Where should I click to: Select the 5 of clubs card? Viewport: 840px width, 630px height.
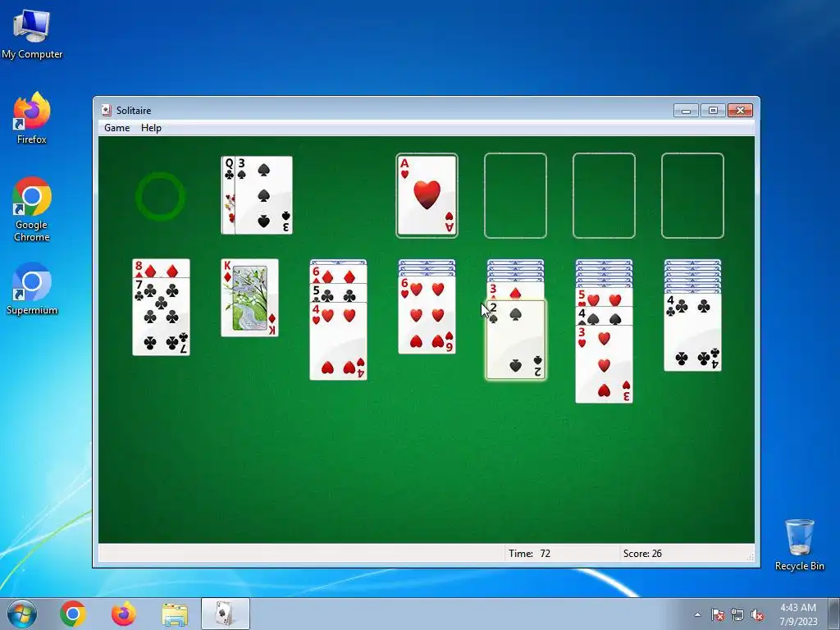pyautogui.click(x=338, y=293)
